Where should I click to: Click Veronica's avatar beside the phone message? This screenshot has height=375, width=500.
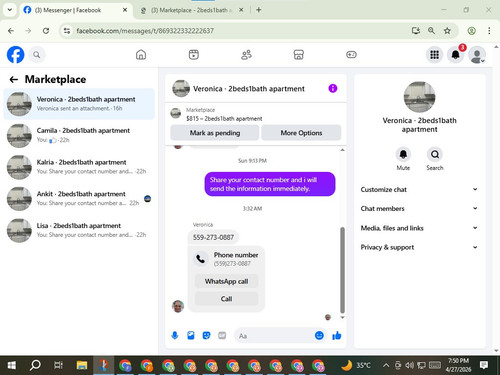point(178,306)
